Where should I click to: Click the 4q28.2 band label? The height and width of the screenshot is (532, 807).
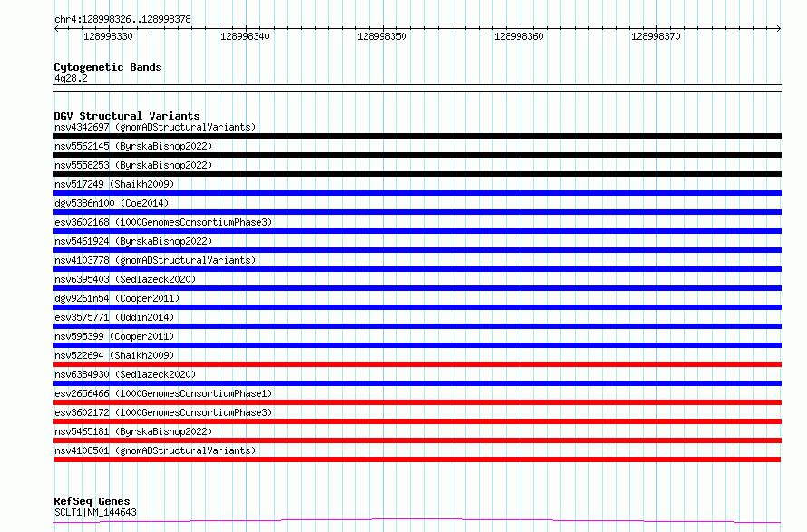(71, 78)
